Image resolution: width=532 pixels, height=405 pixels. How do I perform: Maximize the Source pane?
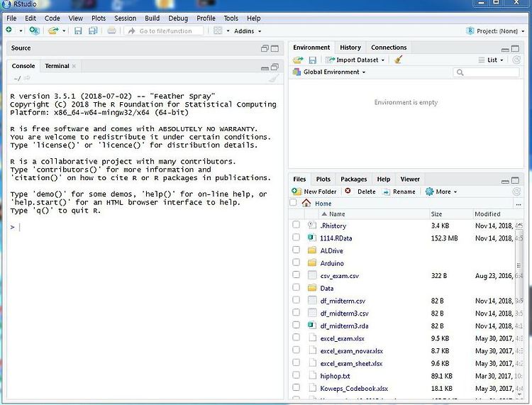(x=275, y=48)
